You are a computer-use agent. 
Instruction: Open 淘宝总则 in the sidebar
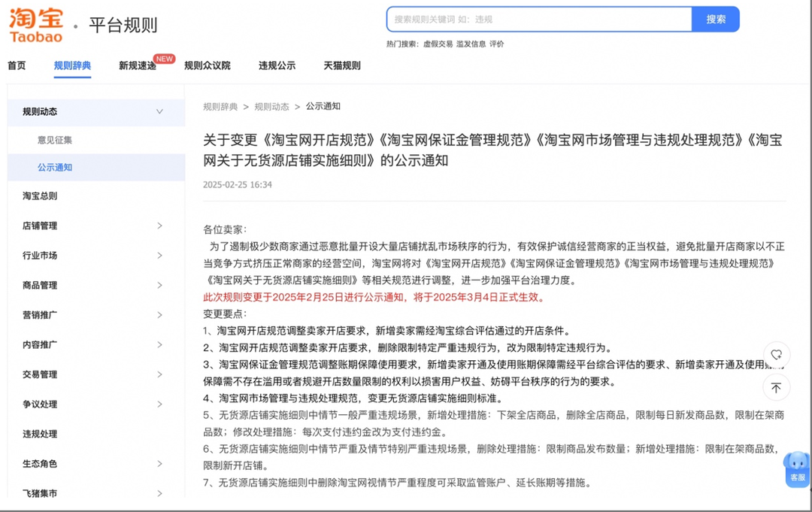click(40, 196)
